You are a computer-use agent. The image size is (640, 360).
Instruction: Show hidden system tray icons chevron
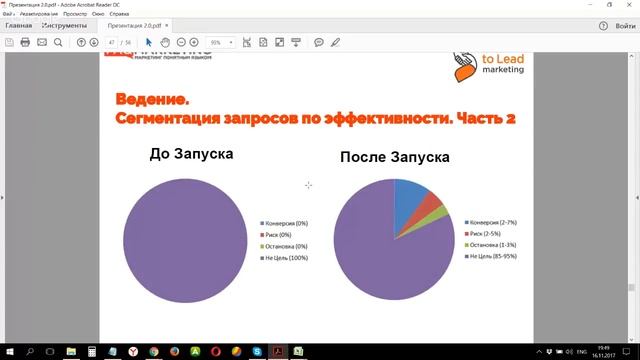[x=539, y=352]
